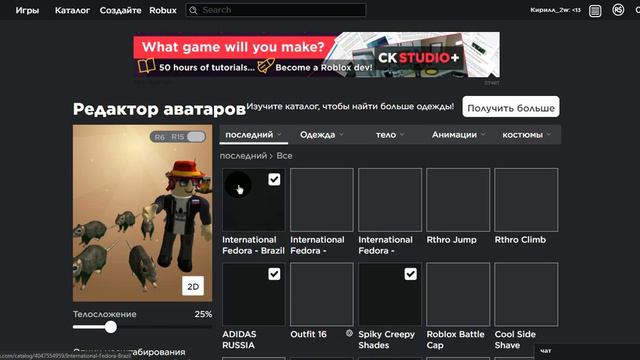Uncheck the International Fedora - Brazil checkbox
This screenshot has height=360, width=640.
pos(274,179)
